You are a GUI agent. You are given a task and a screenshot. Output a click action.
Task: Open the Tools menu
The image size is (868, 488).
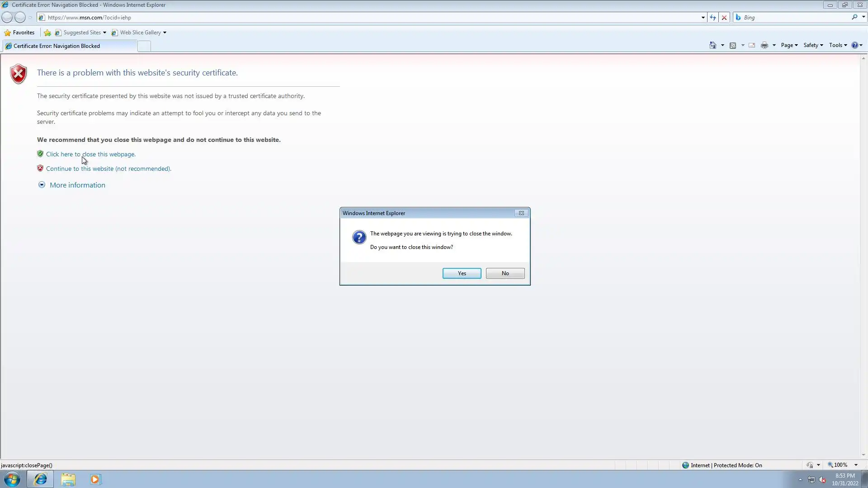click(838, 45)
